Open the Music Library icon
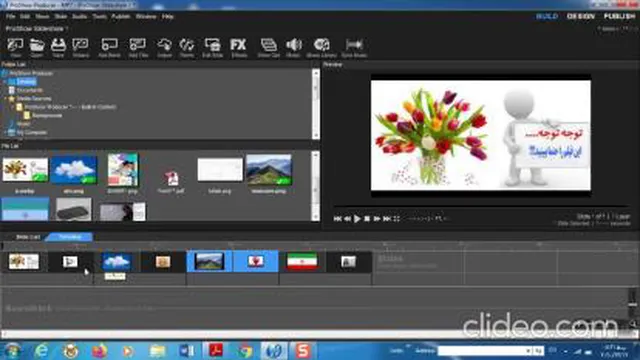This screenshot has width=640, height=360. pos(322,47)
